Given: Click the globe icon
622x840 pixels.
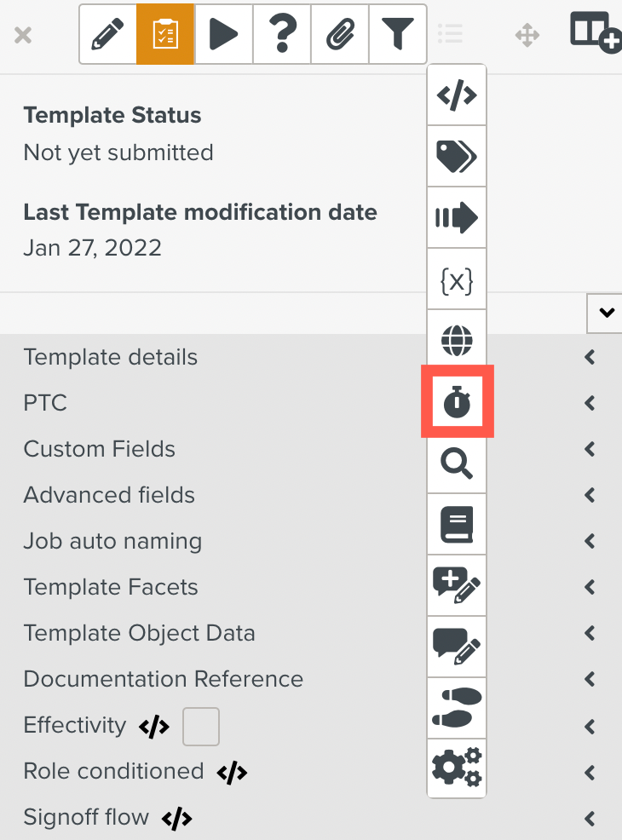Looking at the screenshot, I should tap(457, 341).
